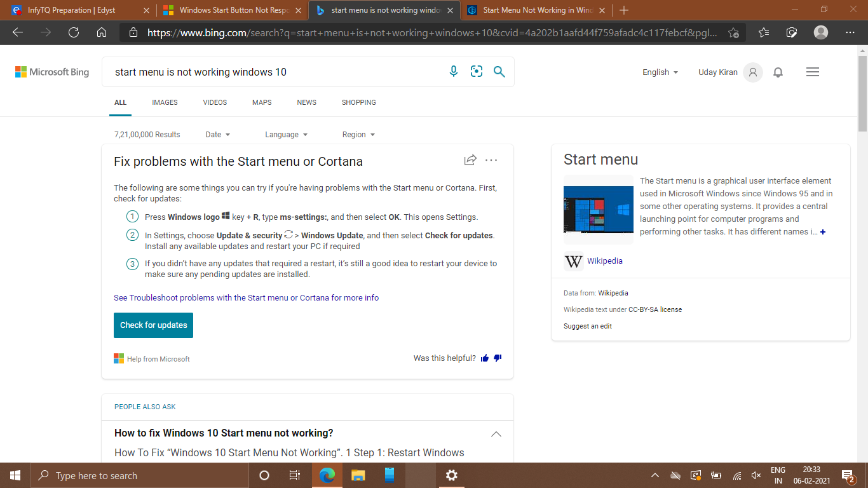The image size is (868, 488).
Task: Open the Language filter dropdown
Action: [x=286, y=135]
